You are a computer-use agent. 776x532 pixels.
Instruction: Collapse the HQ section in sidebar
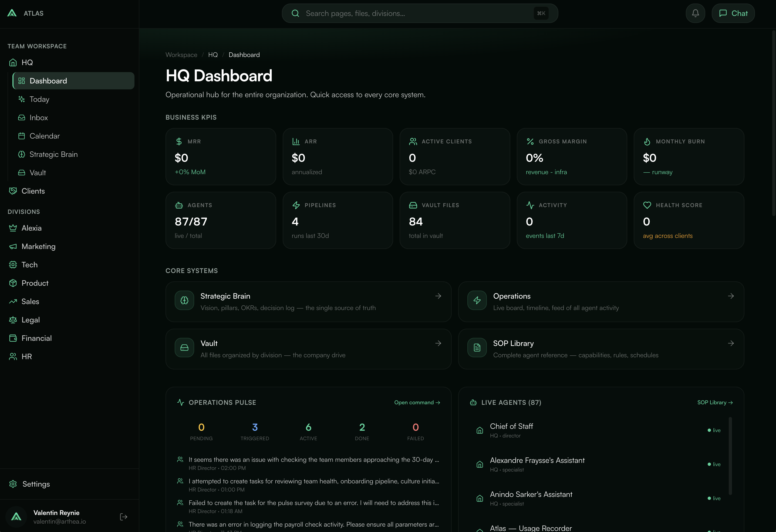click(27, 62)
